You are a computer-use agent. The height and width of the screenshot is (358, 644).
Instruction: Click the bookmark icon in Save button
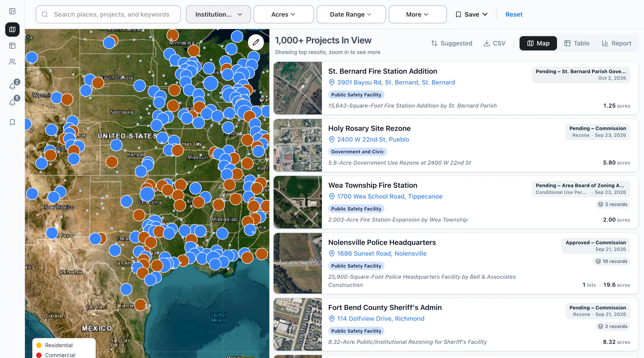tap(458, 14)
